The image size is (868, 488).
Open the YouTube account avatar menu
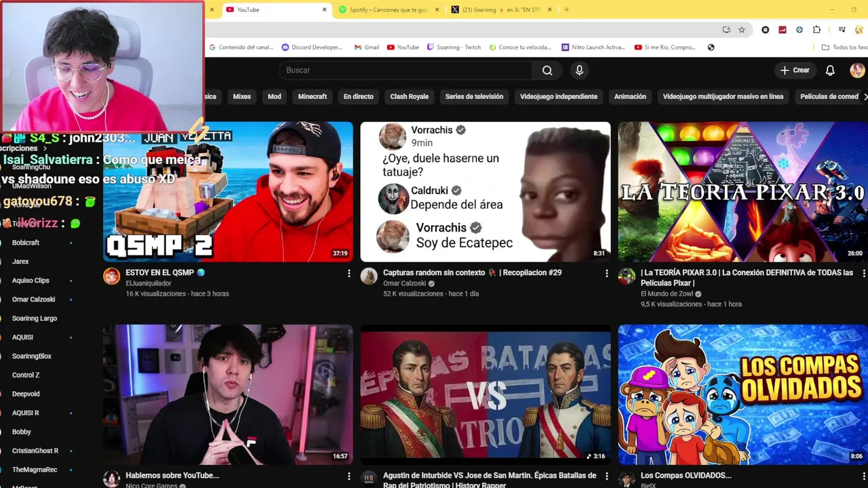[x=857, y=70]
